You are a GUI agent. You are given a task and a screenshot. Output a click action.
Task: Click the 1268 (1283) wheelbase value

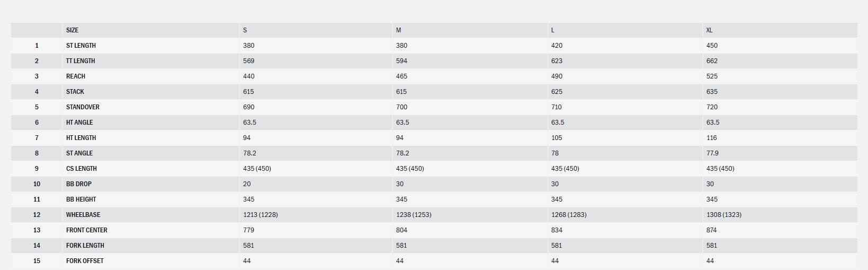click(x=569, y=215)
